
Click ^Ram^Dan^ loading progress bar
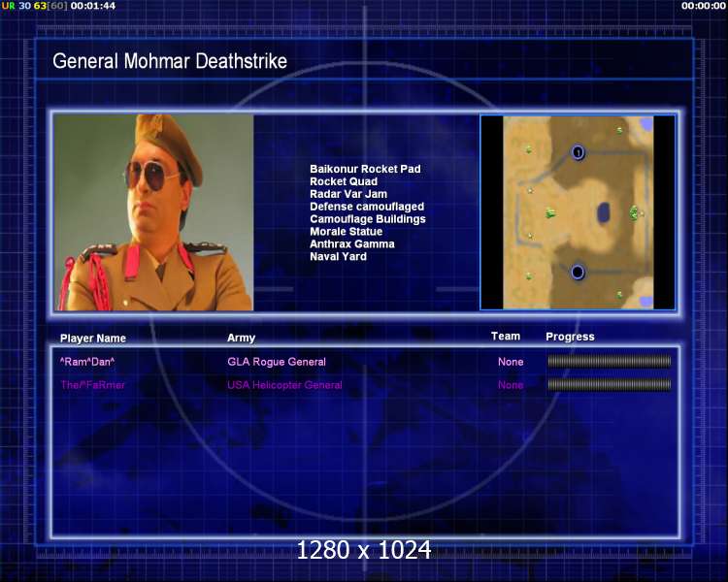click(610, 361)
